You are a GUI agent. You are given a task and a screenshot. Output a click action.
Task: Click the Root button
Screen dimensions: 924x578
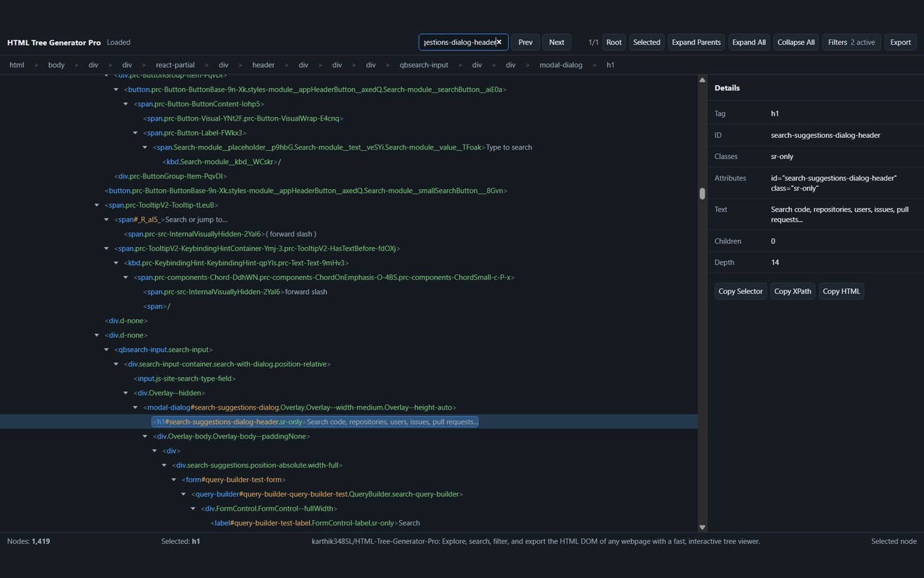click(x=614, y=42)
